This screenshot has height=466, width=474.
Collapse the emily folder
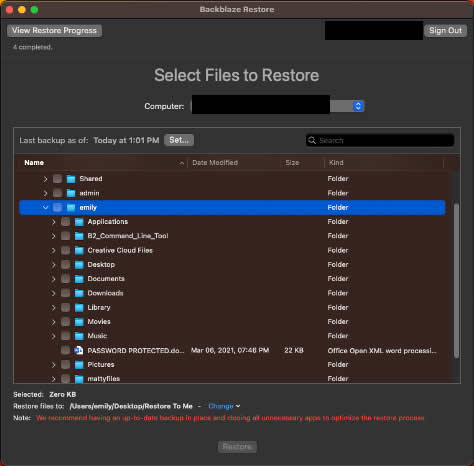pyautogui.click(x=45, y=208)
